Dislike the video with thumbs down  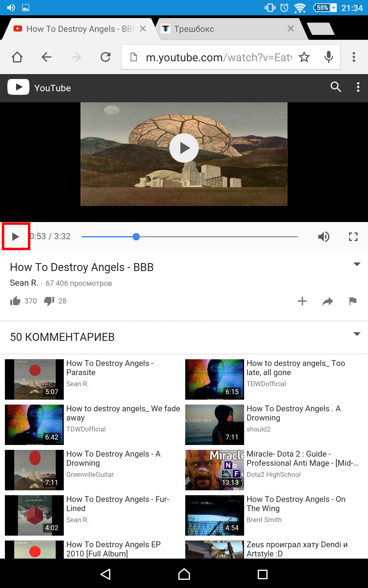click(x=49, y=301)
